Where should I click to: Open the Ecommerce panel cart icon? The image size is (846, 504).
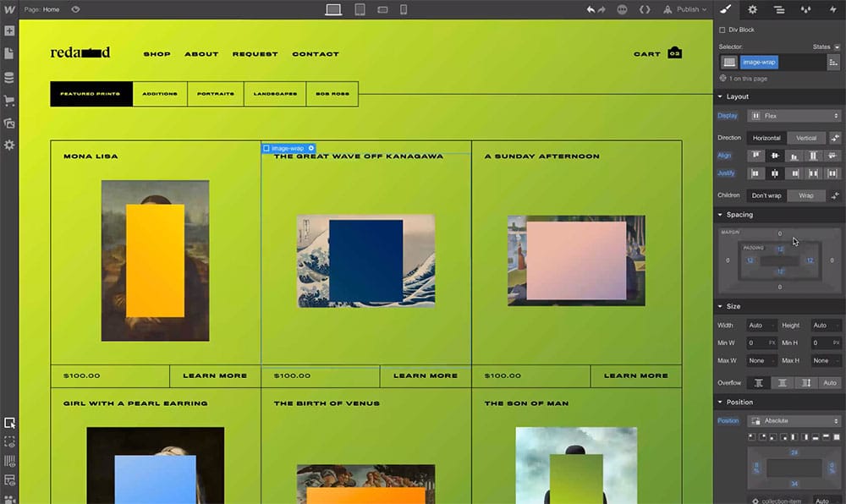[9, 101]
